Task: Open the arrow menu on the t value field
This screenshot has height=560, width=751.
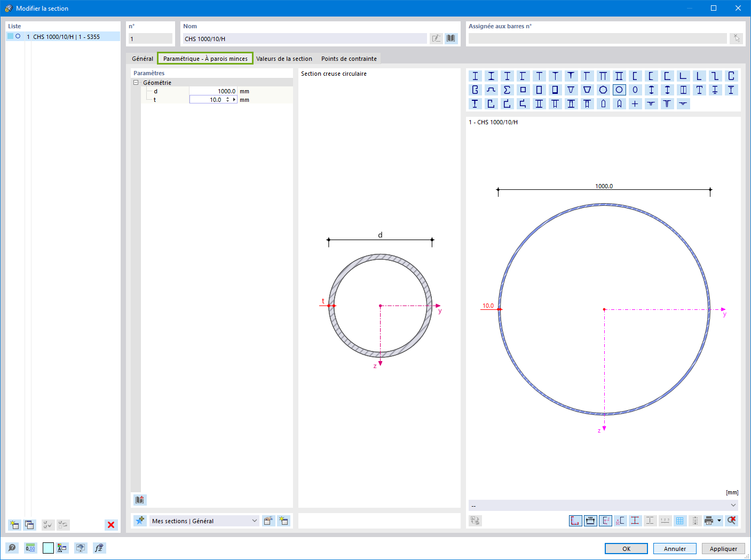Action: click(234, 100)
